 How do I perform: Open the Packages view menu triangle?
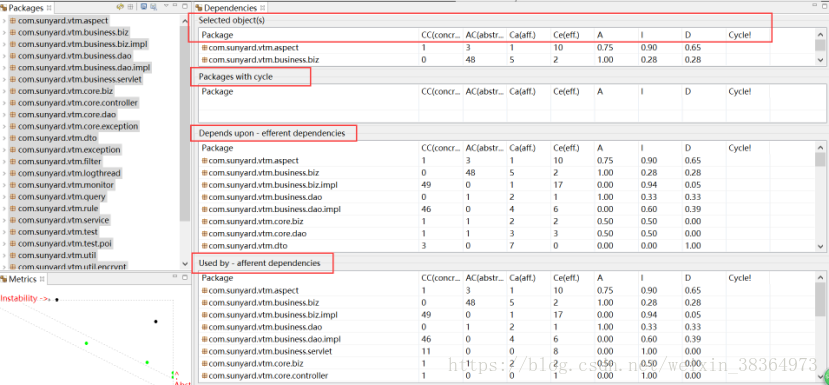tap(166, 6)
